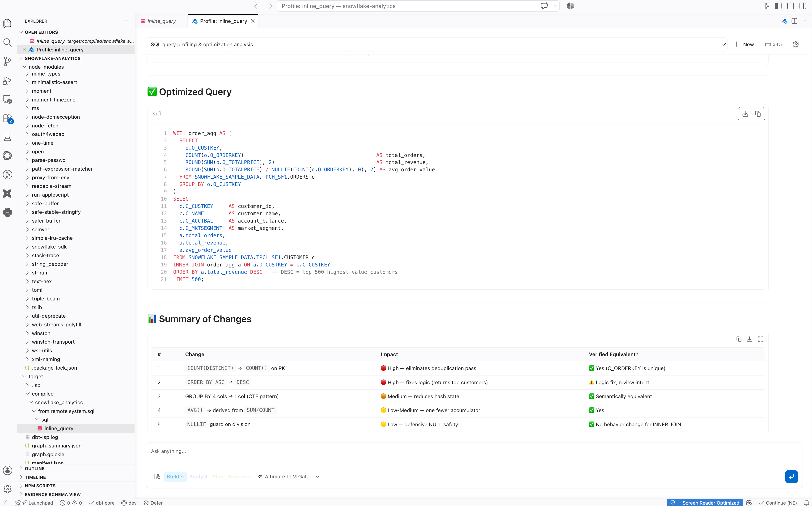Click Screen Reader Optimized status item
The height and width of the screenshot is (506, 812).
[x=710, y=503]
